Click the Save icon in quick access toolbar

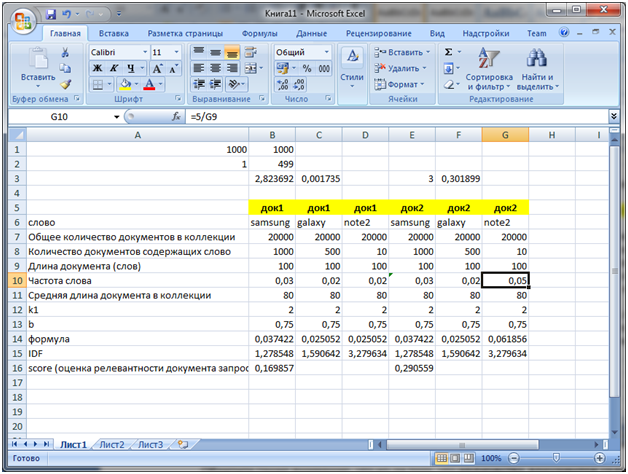[x=52, y=16]
